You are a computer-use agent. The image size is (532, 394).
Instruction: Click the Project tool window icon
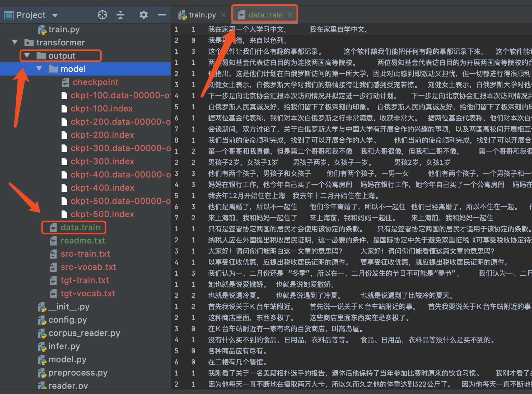point(9,15)
